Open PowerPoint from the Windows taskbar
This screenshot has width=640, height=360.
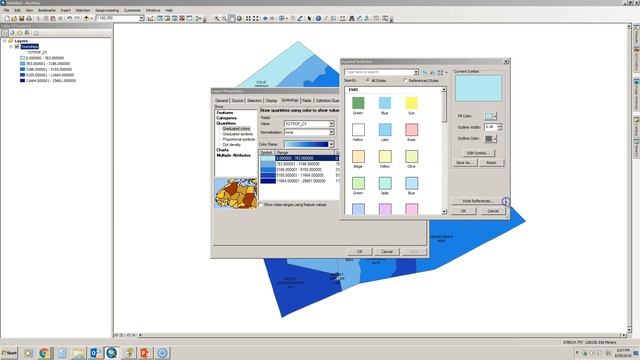(x=145, y=353)
